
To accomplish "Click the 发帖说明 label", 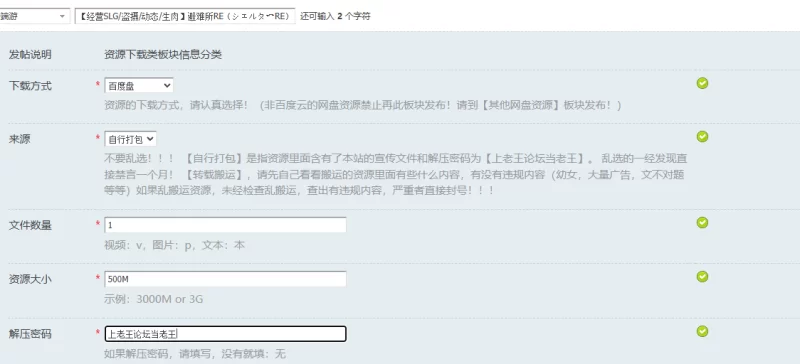I will (x=30, y=55).
